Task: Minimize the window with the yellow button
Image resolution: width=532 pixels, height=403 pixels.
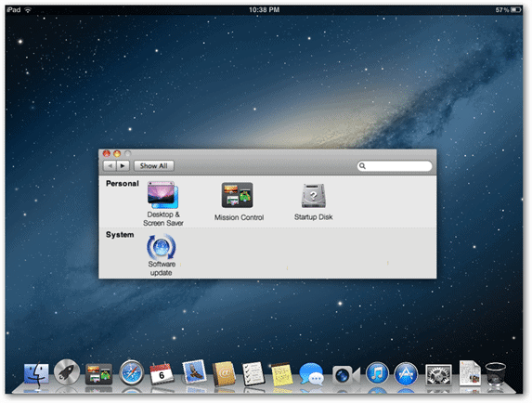Action: 117,153
